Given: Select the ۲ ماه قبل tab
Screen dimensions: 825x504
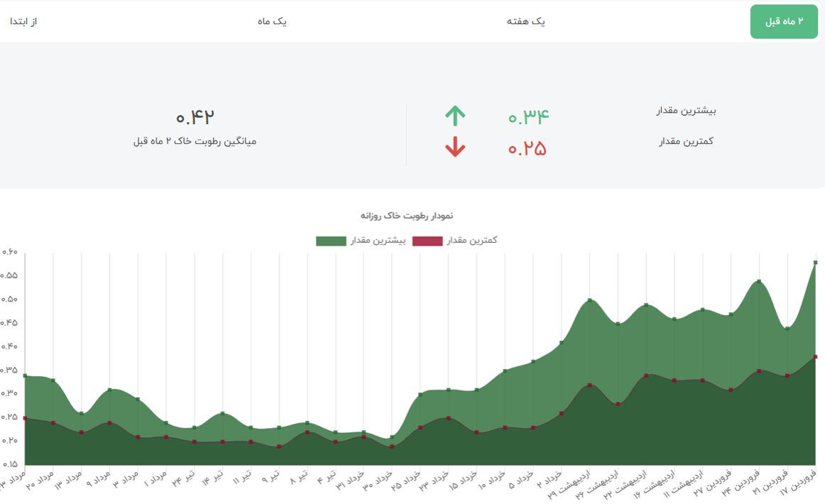Looking at the screenshot, I should (x=784, y=21).
